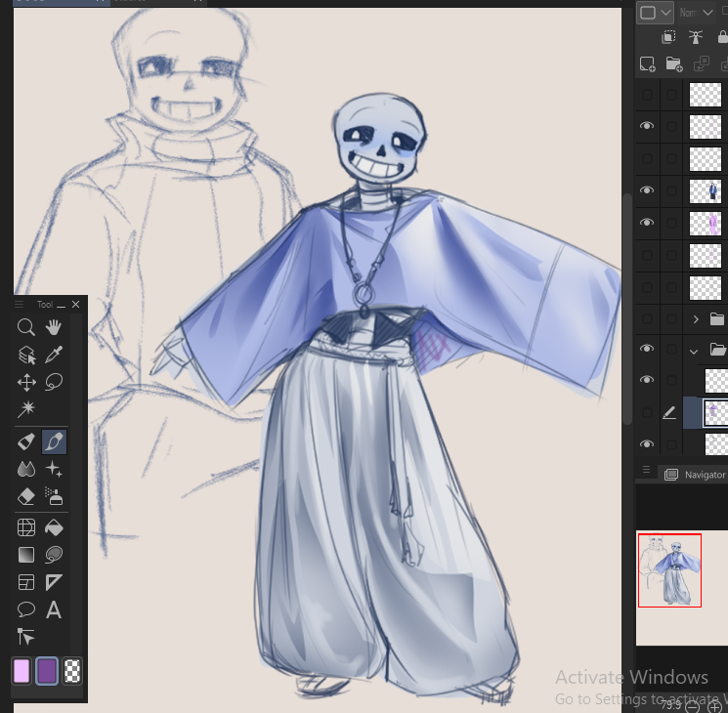Select the Airbrush spray tool

coord(54,497)
